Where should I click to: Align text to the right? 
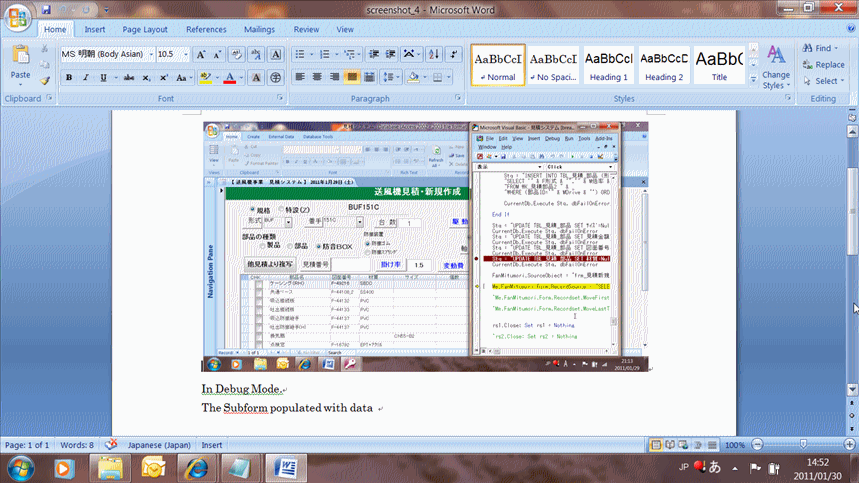[335, 77]
